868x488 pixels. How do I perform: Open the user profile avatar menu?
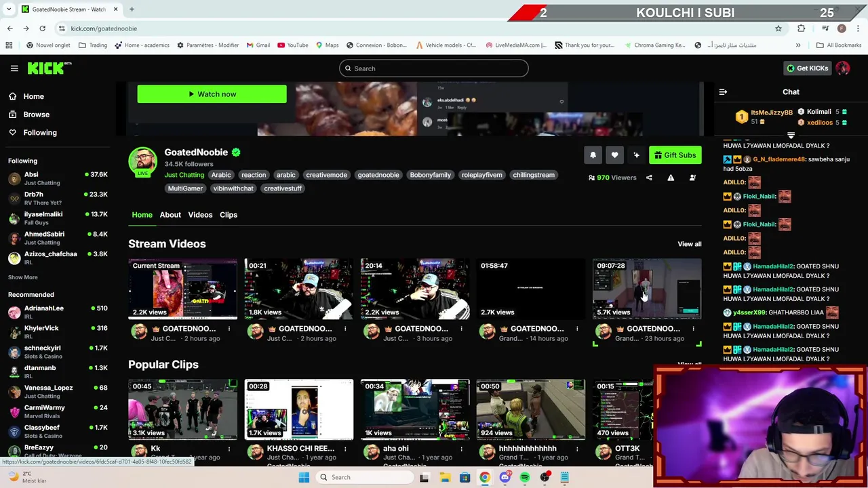click(842, 68)
